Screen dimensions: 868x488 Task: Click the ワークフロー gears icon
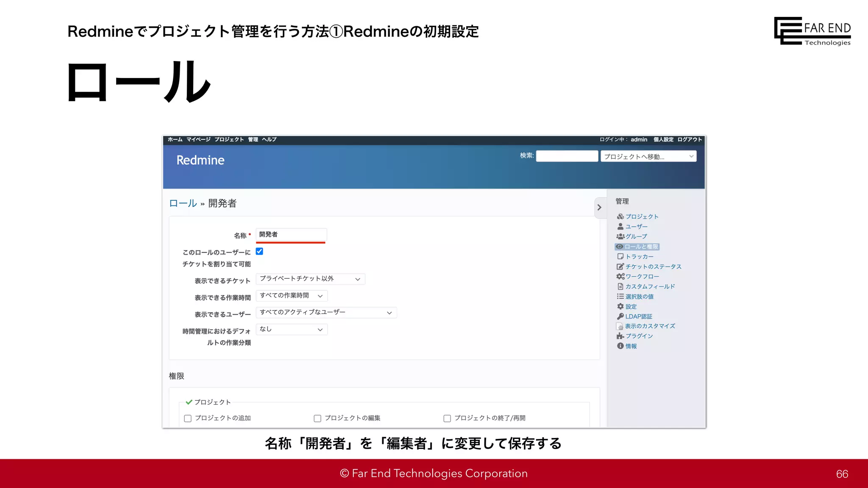[x=620, y=276]
